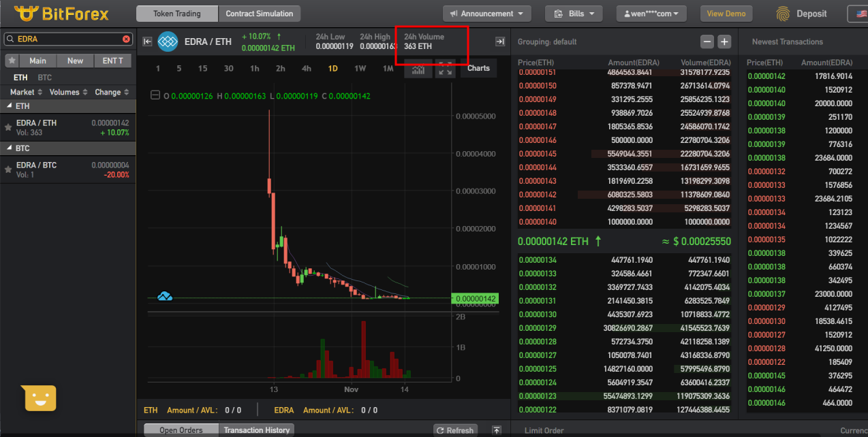Open the chat smiley widget
Viewport: 868px width, 437px height.
[x=40, y=398]
